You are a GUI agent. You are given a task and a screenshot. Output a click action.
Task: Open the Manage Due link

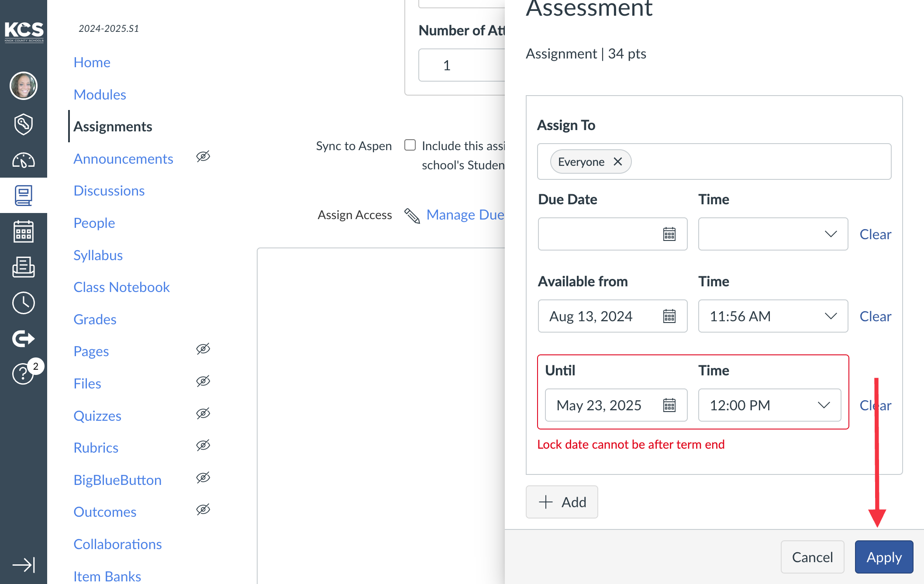(465, 215)
